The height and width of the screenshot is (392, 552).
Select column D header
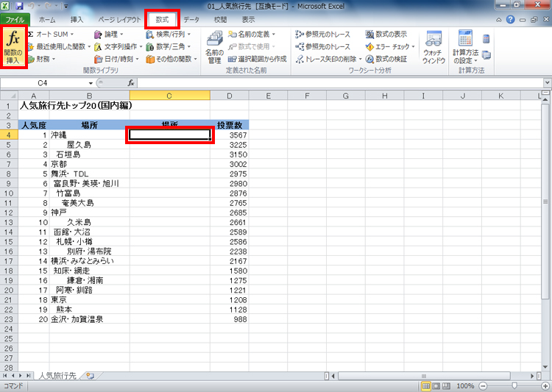point(230,96)
